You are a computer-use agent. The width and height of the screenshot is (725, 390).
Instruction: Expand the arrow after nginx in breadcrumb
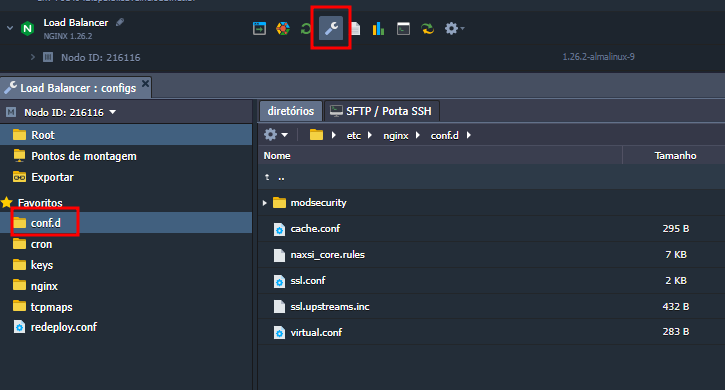[418, 135]
